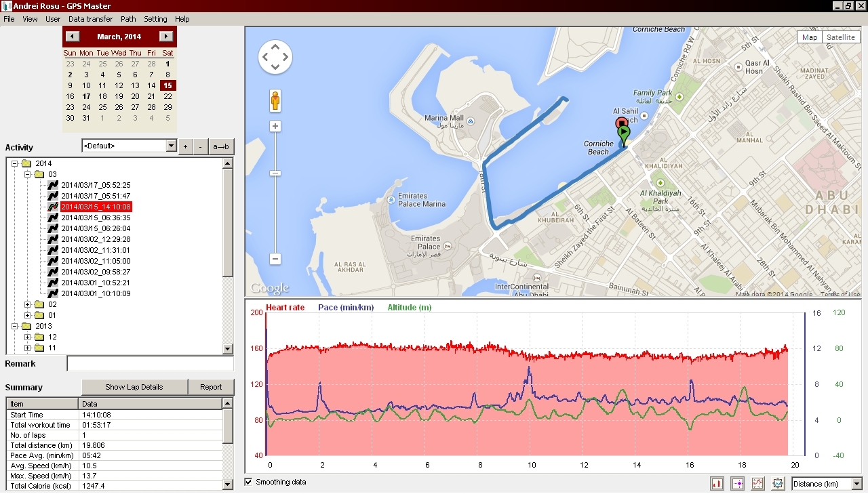The image size is (868, 494).
Task: Open the Activity <Default> dropdown
Action: click(171, 146)
